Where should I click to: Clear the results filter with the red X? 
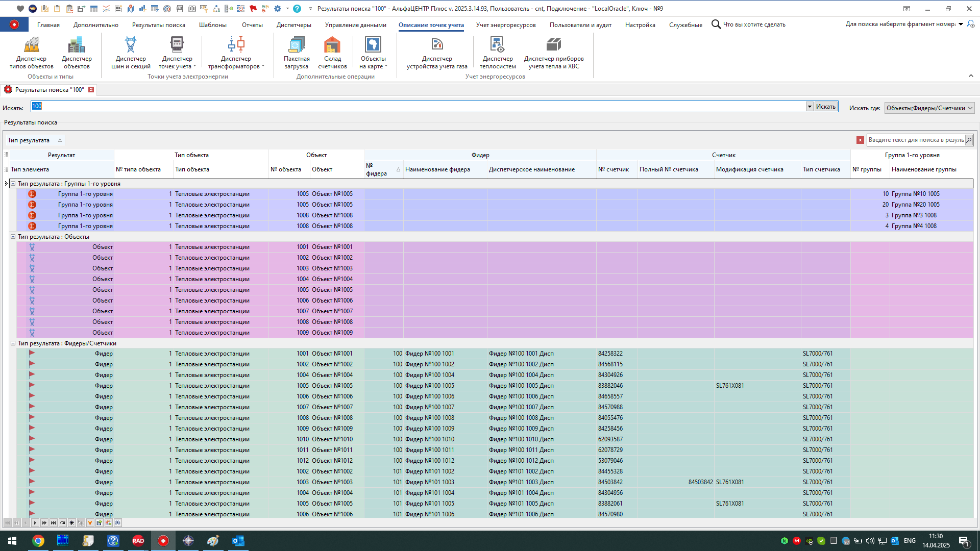coord(860,140)
